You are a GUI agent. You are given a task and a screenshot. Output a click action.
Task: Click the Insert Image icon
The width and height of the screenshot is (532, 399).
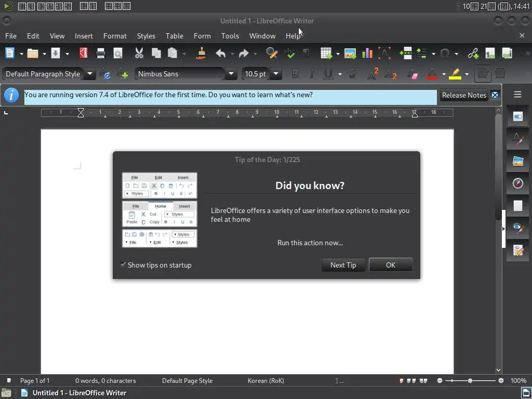[x=350, y=54]
